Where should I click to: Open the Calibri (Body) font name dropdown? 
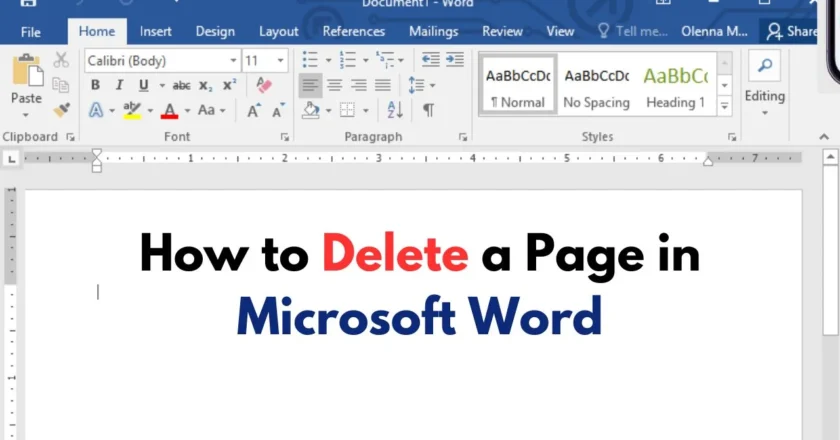click(x=233, y=61)
